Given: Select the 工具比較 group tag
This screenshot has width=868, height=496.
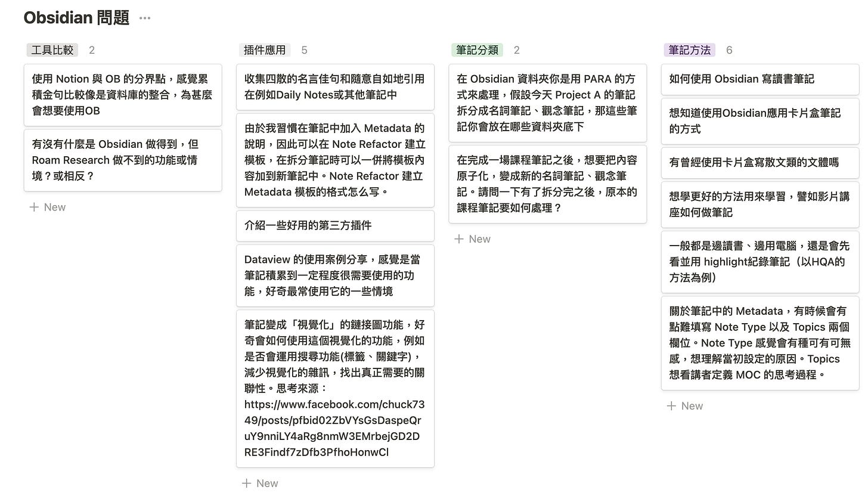Looking at the screenshot, I should (x=52, y=50).
